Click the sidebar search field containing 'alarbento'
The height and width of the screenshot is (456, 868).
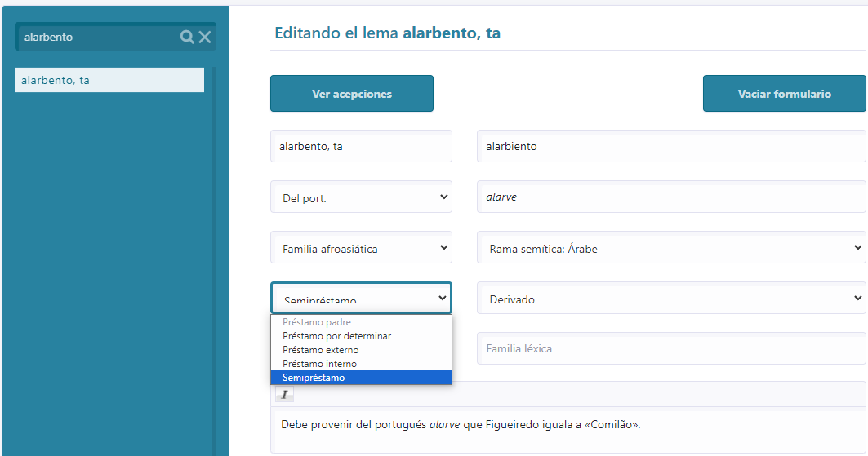coord(98,37)
